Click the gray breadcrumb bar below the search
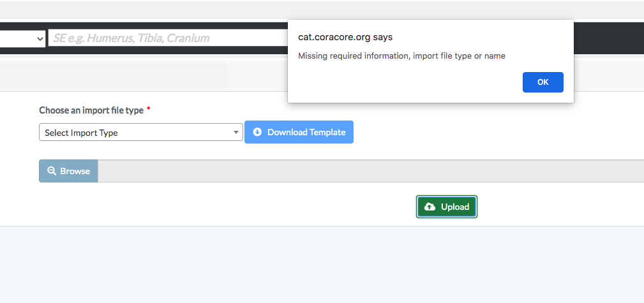This screenshot has height=303, width=644. [x=114, y=76]
